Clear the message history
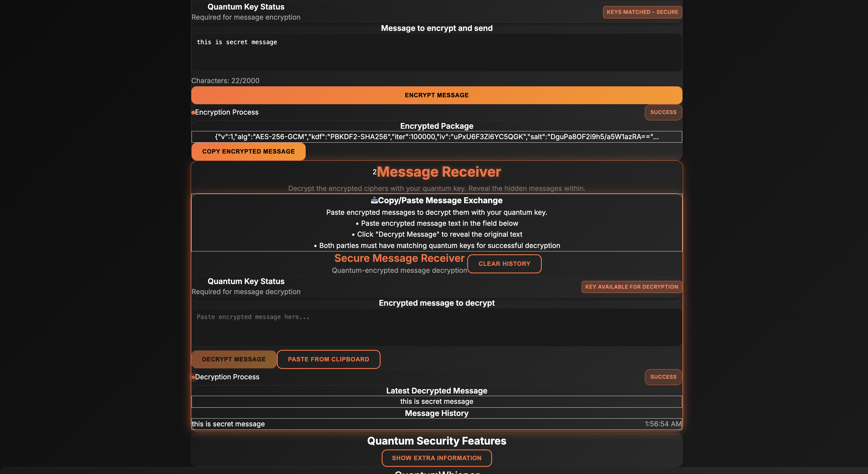The width and height of the screenshot is (868, 474). coord(504,264)
